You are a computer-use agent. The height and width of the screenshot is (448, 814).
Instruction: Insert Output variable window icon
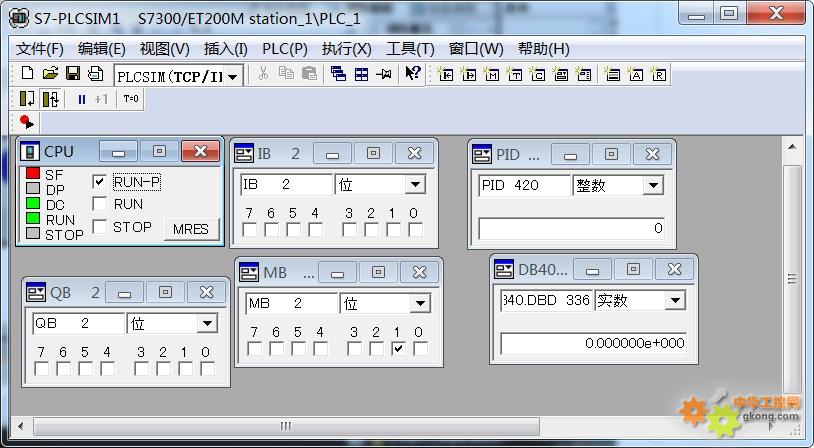point(468,74)
